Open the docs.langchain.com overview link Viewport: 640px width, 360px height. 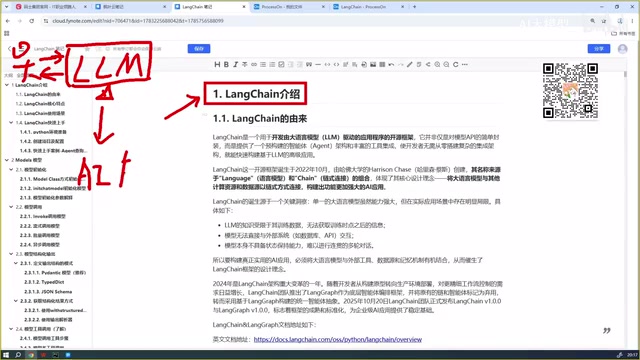coord(338,340)
